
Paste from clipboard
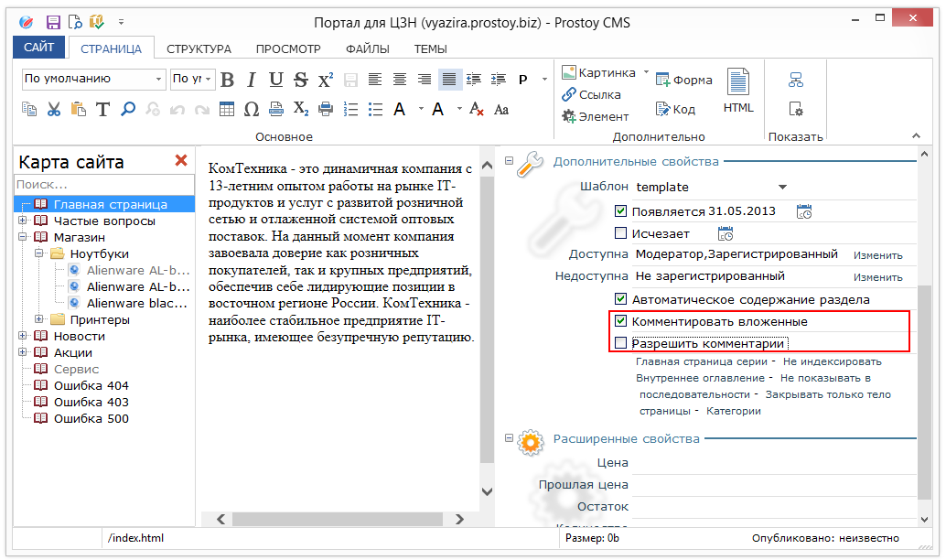pyautogui.click(x=79, y=109)
